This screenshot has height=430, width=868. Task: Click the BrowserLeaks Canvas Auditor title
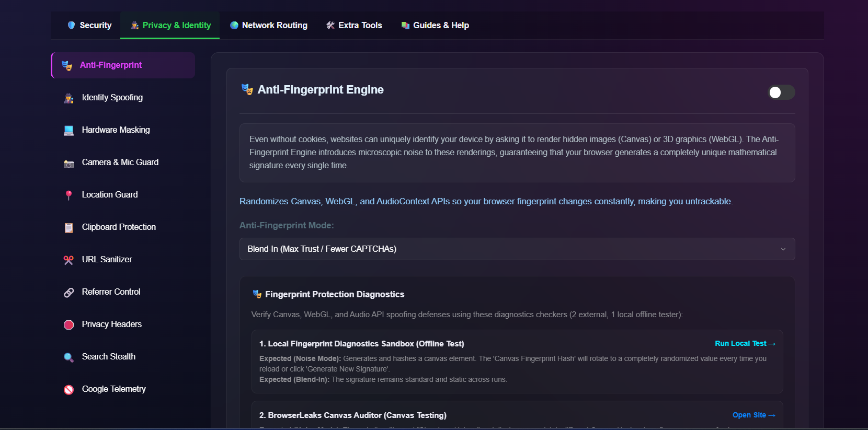tap(353, 415)
